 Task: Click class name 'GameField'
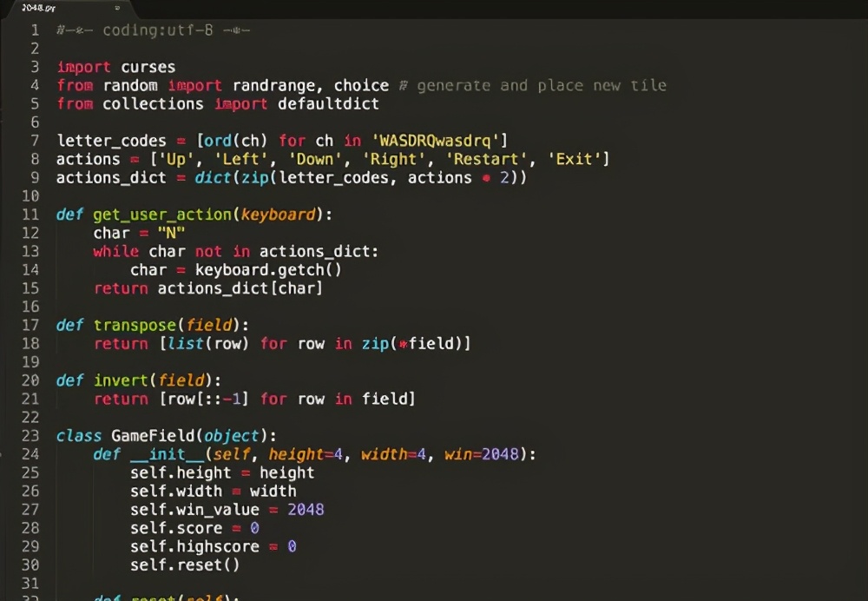pos(153,436)
